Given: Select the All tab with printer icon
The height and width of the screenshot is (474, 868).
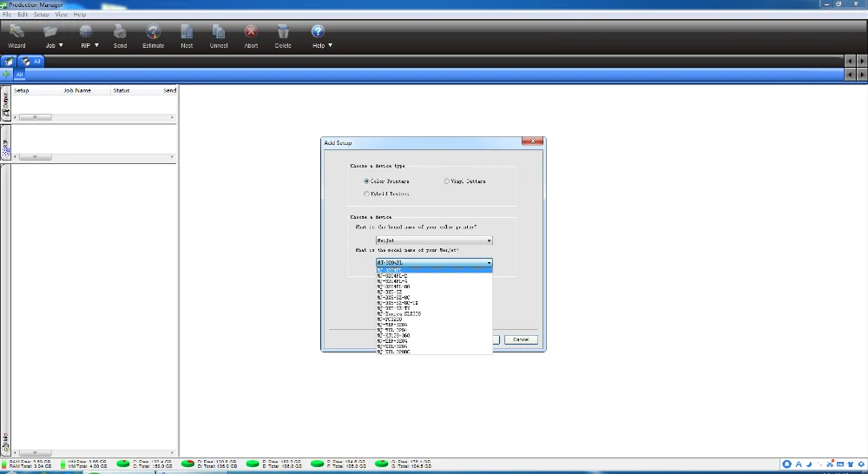Looking at the screenshot, I should pyautogui.click(x=31, y=62).
